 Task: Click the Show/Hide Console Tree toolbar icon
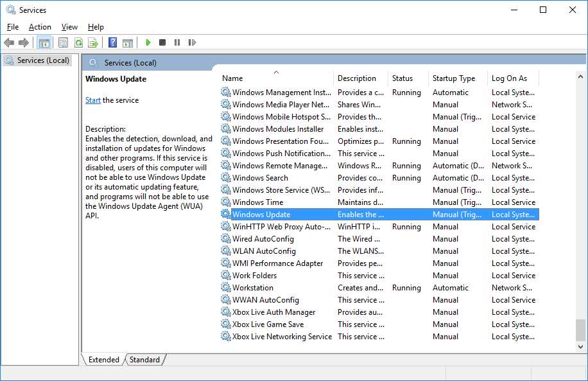click(x=44, y=42)
